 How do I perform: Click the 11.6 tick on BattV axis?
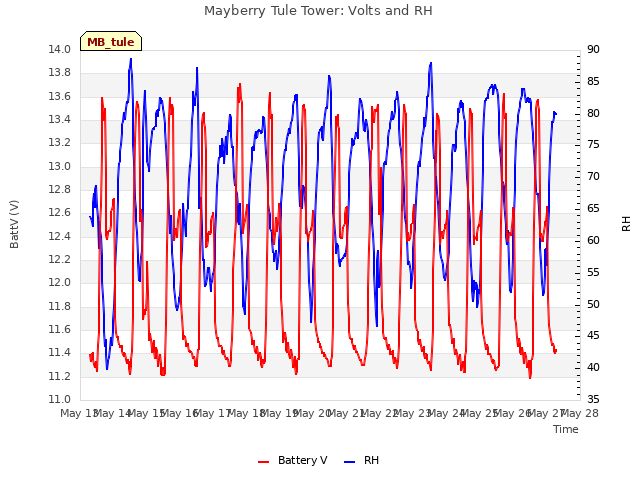pos(59,330)
